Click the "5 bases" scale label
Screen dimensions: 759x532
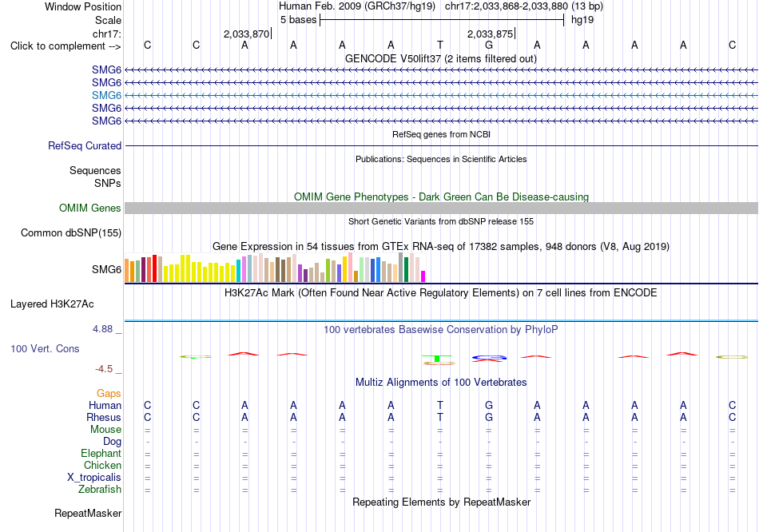(x=298, y=20)
